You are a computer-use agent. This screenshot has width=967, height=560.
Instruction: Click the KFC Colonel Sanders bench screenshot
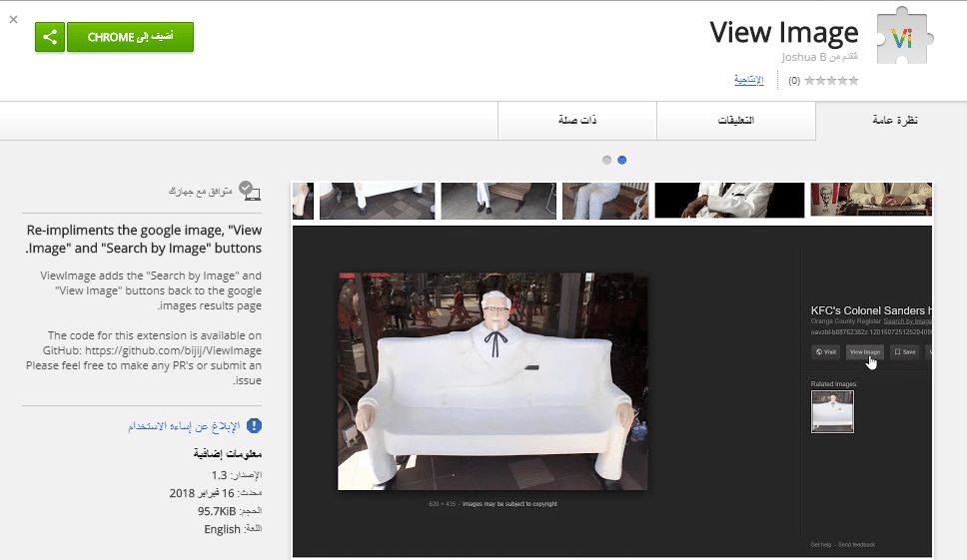492,381
